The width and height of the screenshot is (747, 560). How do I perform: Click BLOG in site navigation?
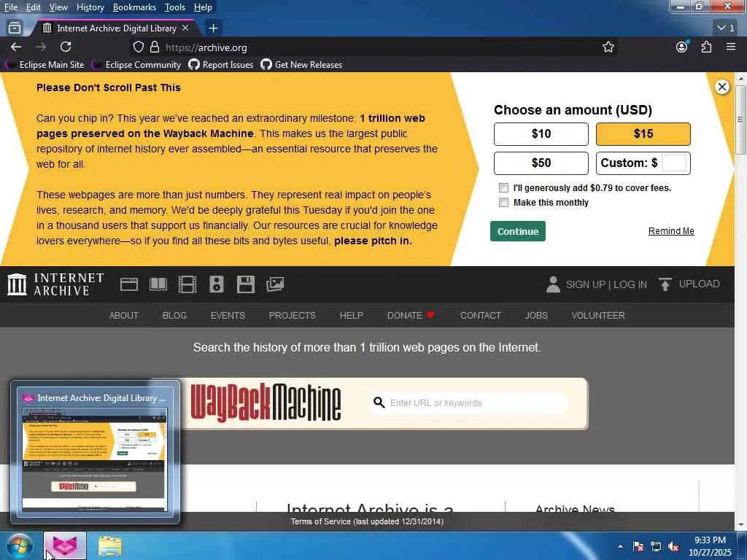pos(174,316)
